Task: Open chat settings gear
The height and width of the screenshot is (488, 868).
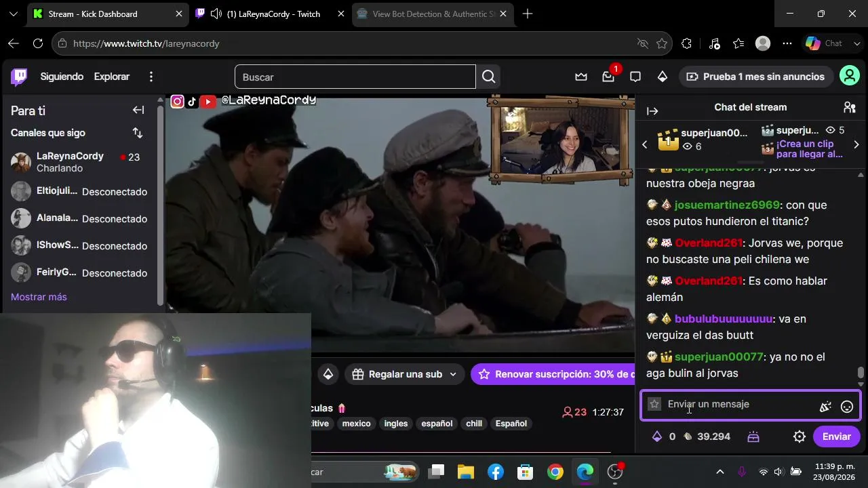Action: coord(800,436)
